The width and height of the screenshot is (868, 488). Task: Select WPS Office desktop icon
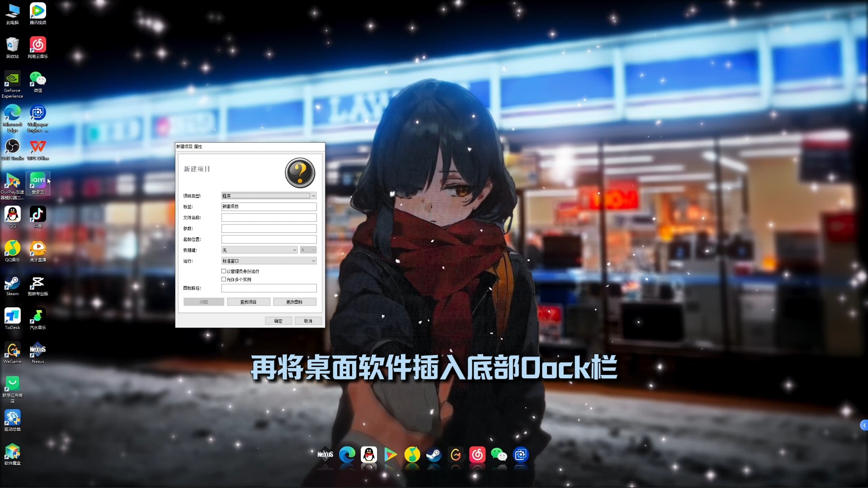pyautogui.click(x=38, y=150)
